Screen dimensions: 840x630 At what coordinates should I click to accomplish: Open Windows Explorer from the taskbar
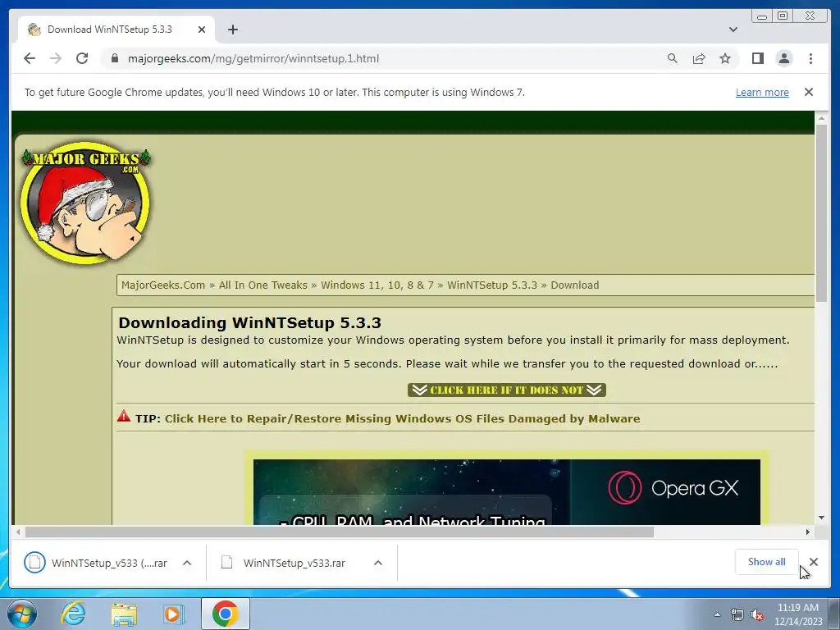[x=124, y=614]
